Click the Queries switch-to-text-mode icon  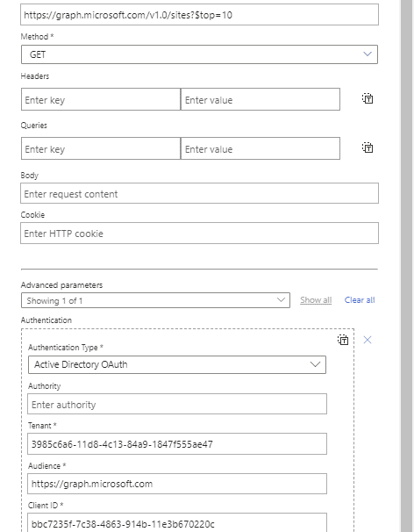[368, 147]
